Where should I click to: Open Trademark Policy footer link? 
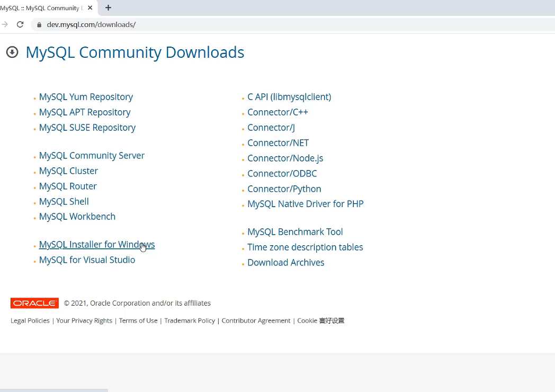coord(190,320)
